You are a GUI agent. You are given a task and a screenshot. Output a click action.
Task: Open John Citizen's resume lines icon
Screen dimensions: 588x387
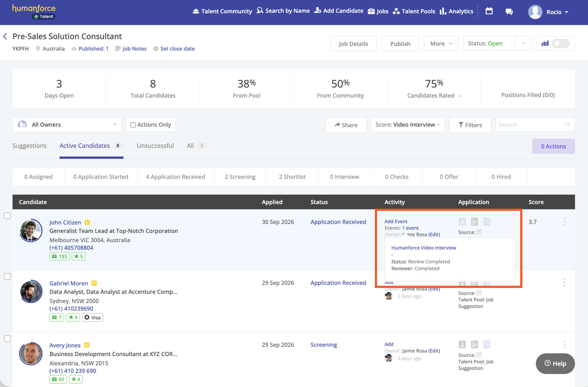click(474, 222)
